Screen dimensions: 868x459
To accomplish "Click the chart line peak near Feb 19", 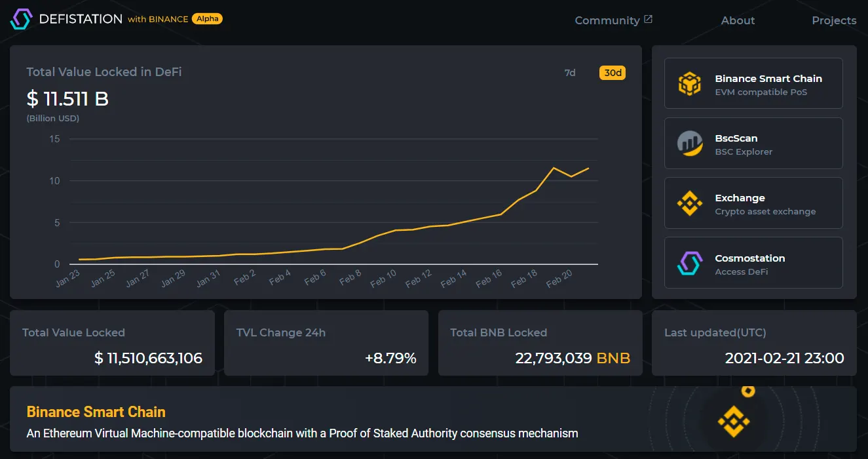I will pyautogui.click(x=554, y=168).
